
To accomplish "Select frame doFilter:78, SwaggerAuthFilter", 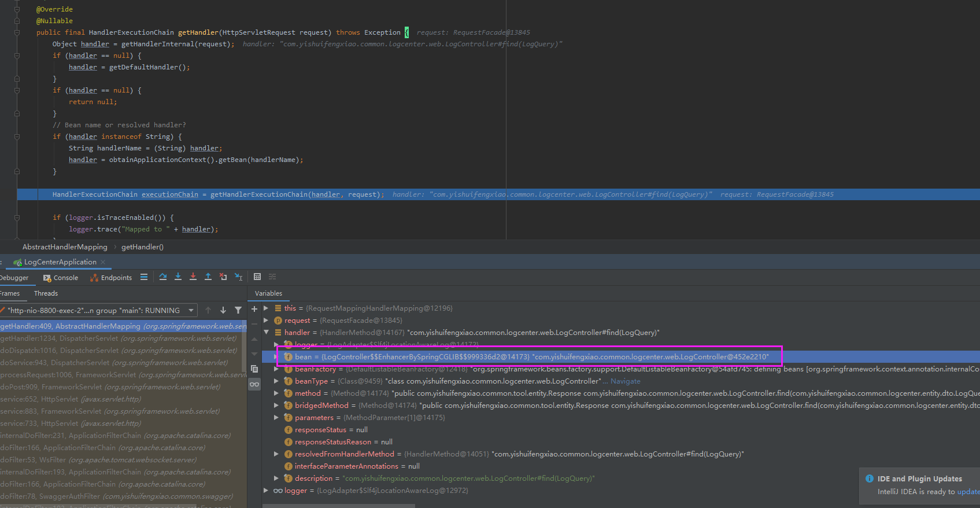I will (123, 496).
